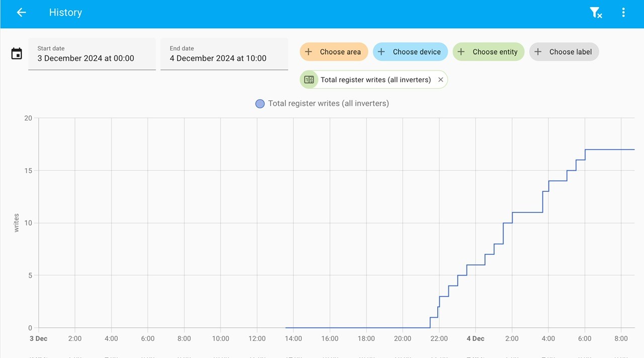The height and width of the screenshot is (358, 644).
Task: Open the calendar date range picker icon
Action: (x=17, y=54)
